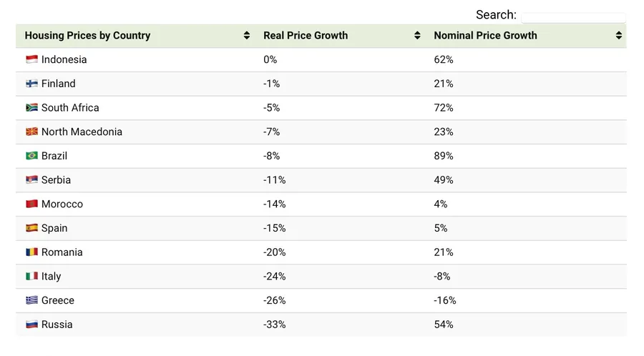The height and width of the screenshot is (356, 644).
Task: Click the Serbia flag icon
Action: 31,180
